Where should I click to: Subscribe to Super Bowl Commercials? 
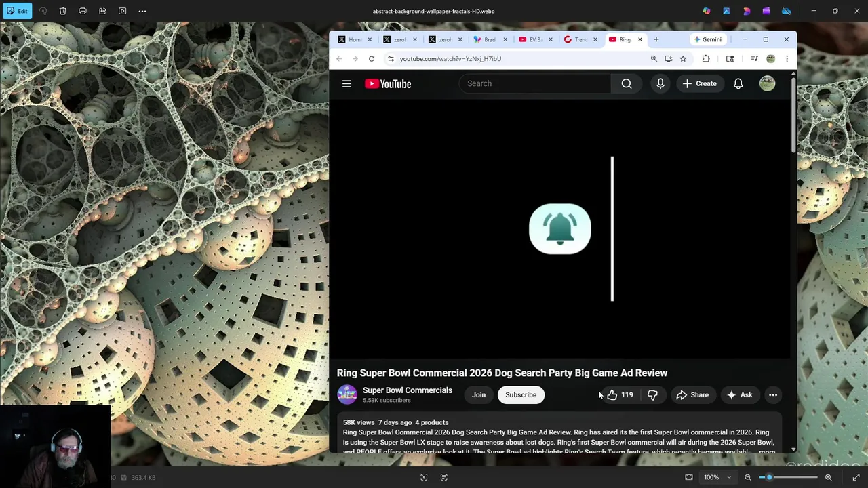tap(521, 394)
